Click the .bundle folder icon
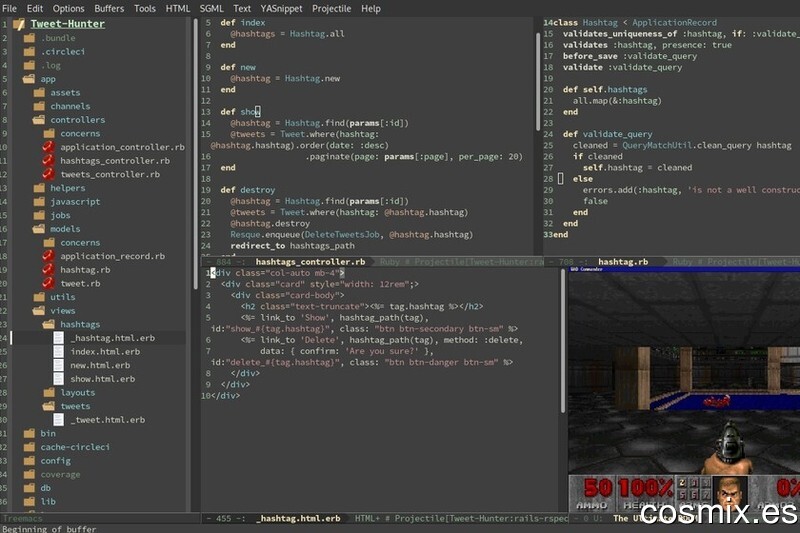 click(x=30, y=38)
